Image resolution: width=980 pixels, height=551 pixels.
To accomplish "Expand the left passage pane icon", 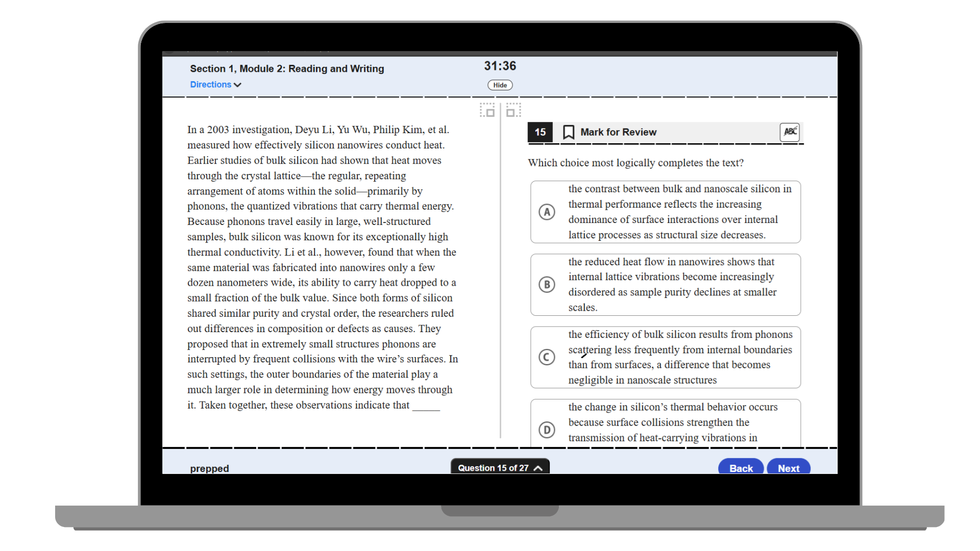I will click(x=487, y=110).
